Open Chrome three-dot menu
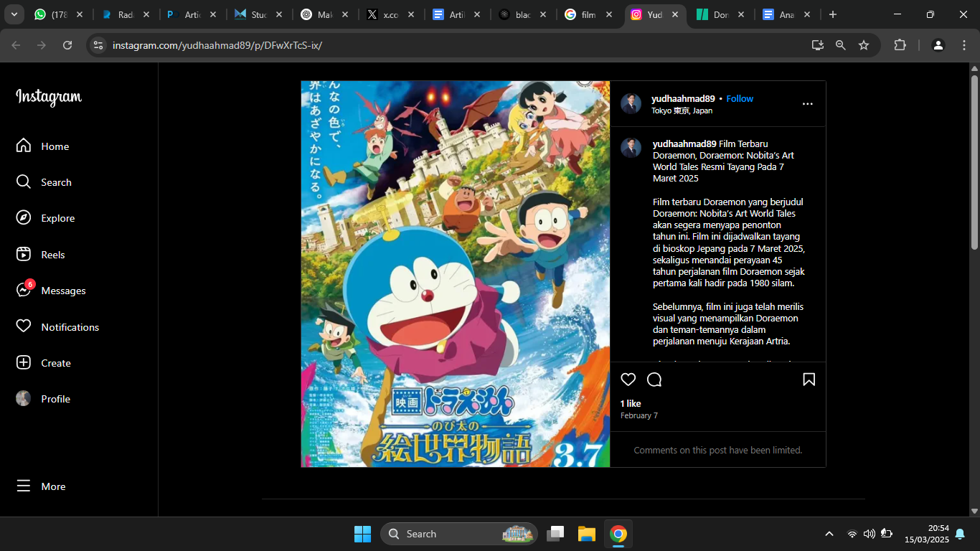This screenshot has width=980, height=551. (x=963, y=45)
